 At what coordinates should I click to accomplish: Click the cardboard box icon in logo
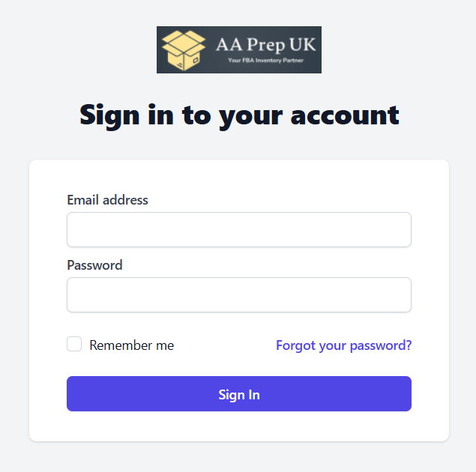pos(184,50)
